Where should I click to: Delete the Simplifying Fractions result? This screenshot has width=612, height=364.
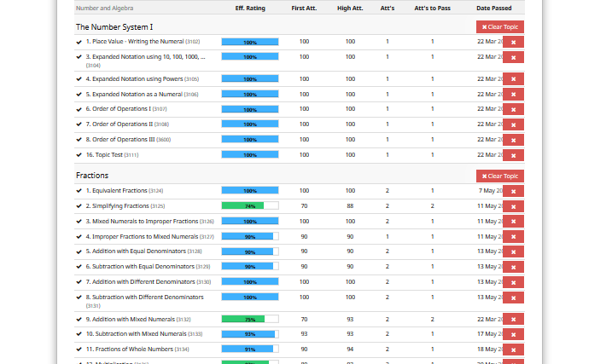[513, 206]
